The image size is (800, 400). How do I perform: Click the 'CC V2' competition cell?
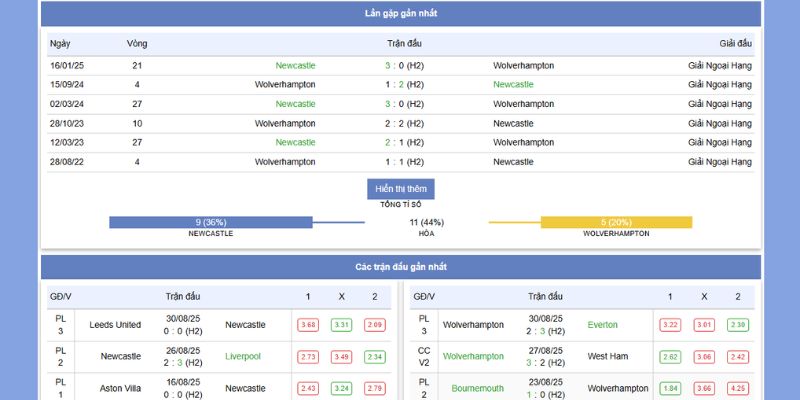point(424,357)
